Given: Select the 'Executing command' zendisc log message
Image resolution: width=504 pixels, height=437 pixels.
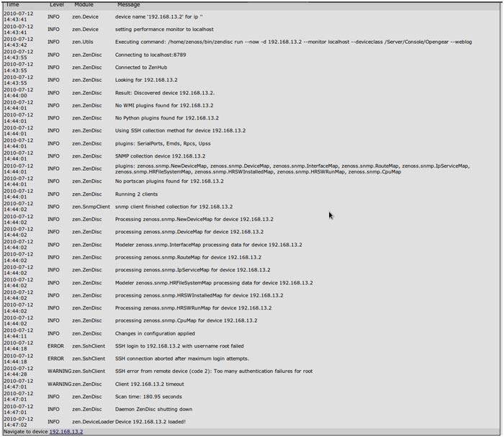Looking at the screenshot, I should coord(294,42).
